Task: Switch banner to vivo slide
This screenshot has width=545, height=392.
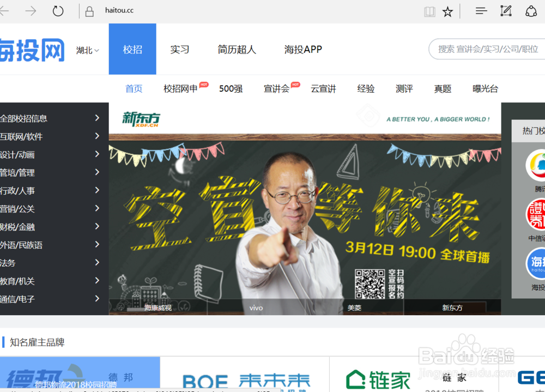Action: [x=256, y=307]
